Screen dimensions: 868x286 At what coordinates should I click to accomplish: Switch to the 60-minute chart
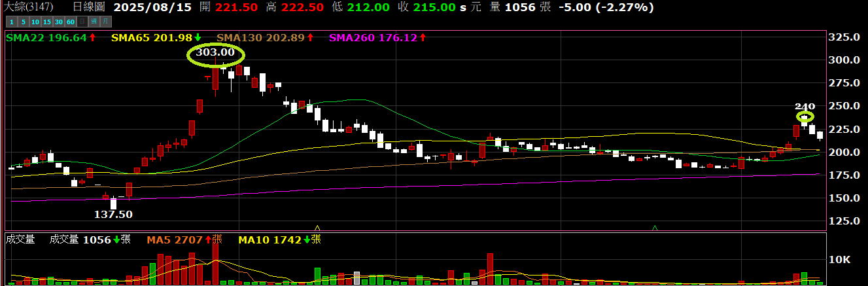point(71,22)
